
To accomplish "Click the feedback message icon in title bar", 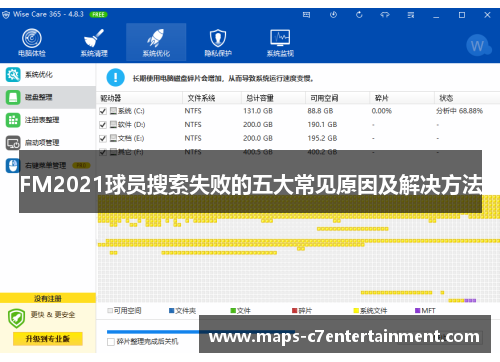I will coord(306,15).
